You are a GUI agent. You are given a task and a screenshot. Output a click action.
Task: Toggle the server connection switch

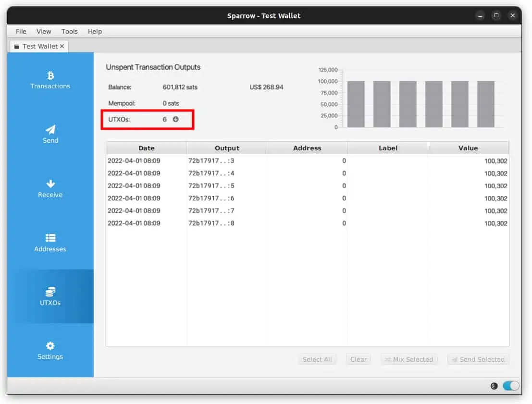click(x=511, y=386)
